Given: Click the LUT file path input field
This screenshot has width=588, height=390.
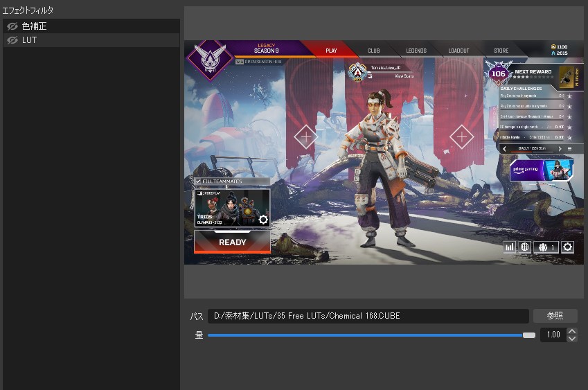Looking at the screenshot, I should [368, 316].
